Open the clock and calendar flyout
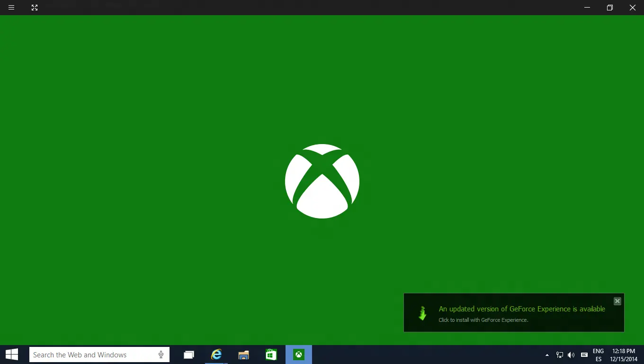The height and width of the screenshot is (364, 644). pos(623,355)
